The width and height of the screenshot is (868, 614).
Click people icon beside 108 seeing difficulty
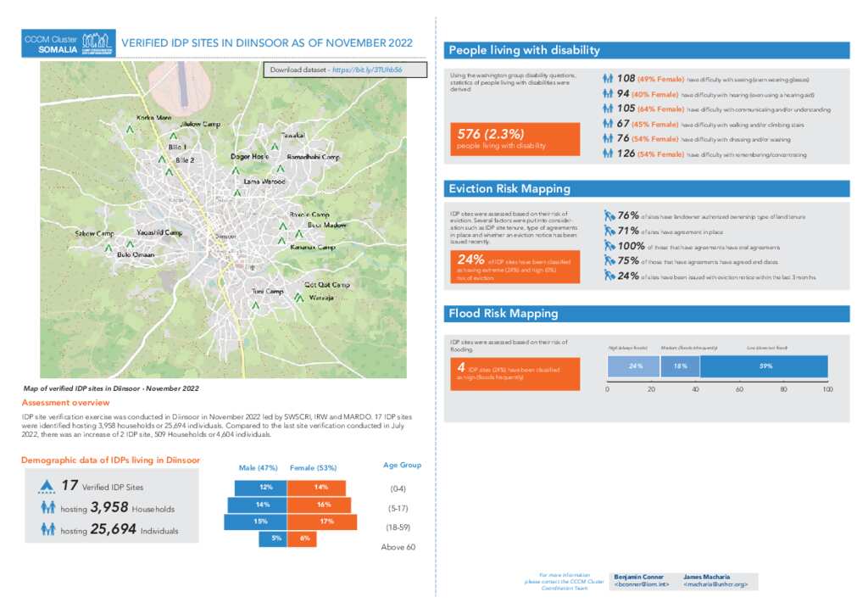coord(608,79)
